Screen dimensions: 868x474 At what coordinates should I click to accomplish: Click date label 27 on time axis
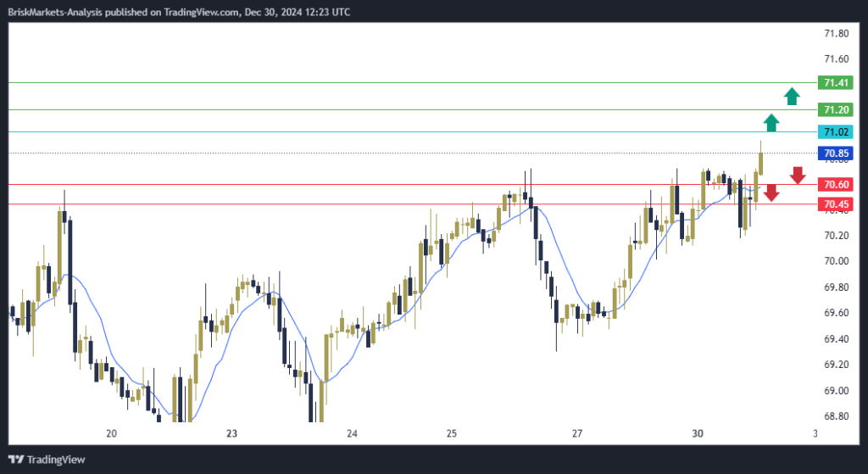pos(577,434)
